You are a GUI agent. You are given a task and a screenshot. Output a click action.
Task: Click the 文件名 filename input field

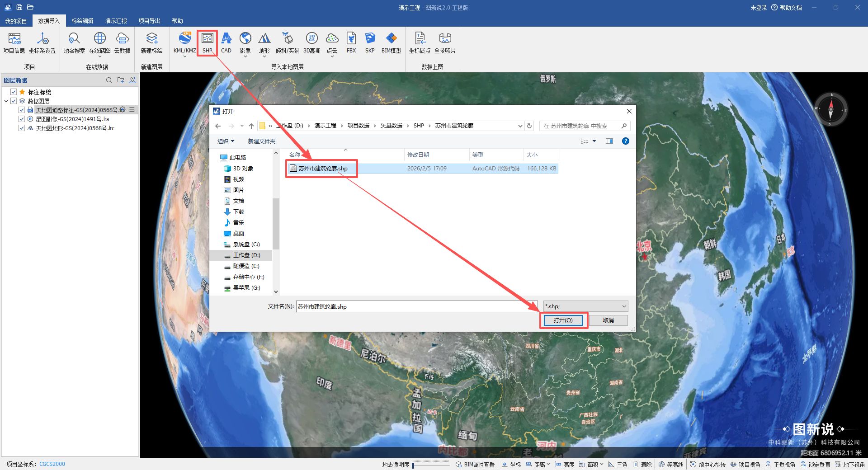[417, 306]
